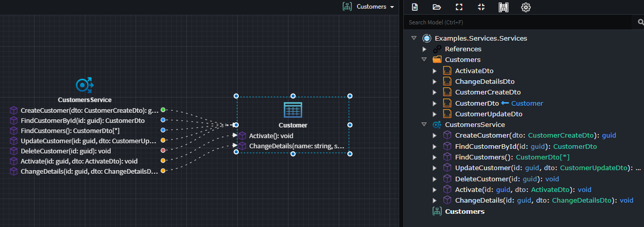The image size is (644, 227).
Task: Select Activate operation in the tree
Action: 523,189
